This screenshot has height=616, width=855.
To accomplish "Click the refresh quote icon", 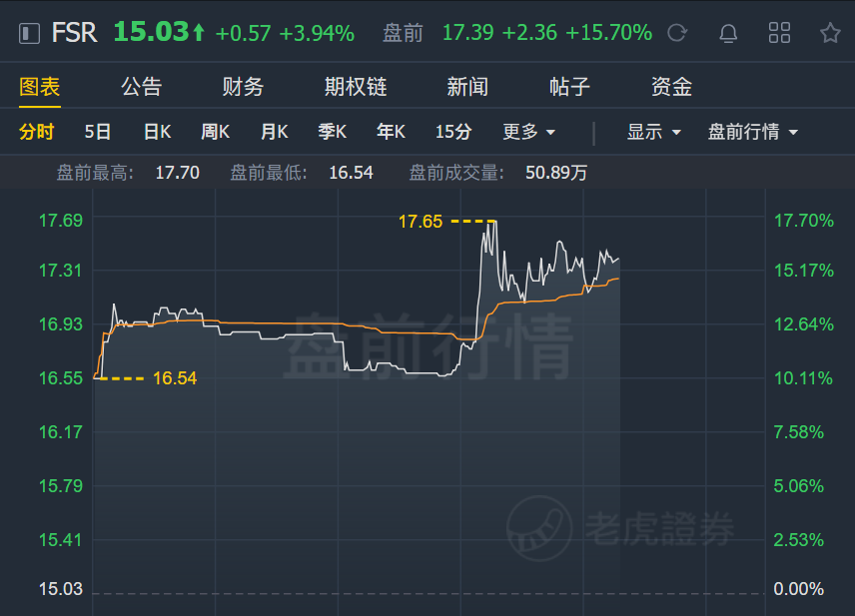I will point(677,33).
